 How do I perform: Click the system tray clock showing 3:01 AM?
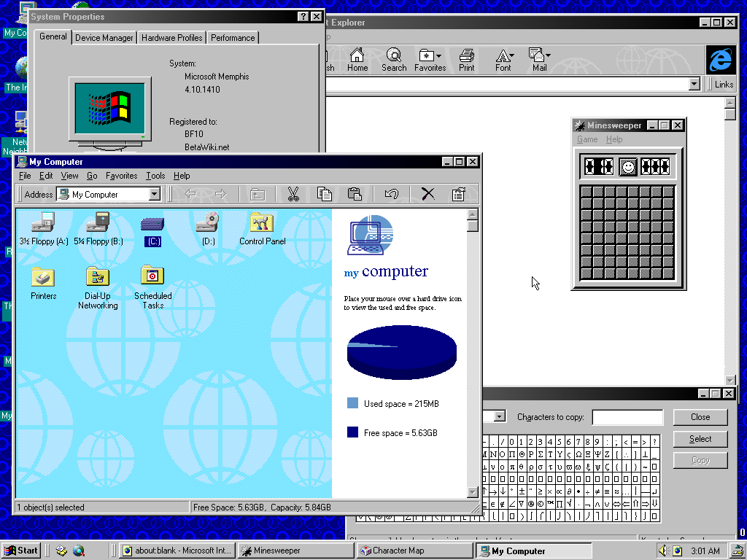point(705,551)
